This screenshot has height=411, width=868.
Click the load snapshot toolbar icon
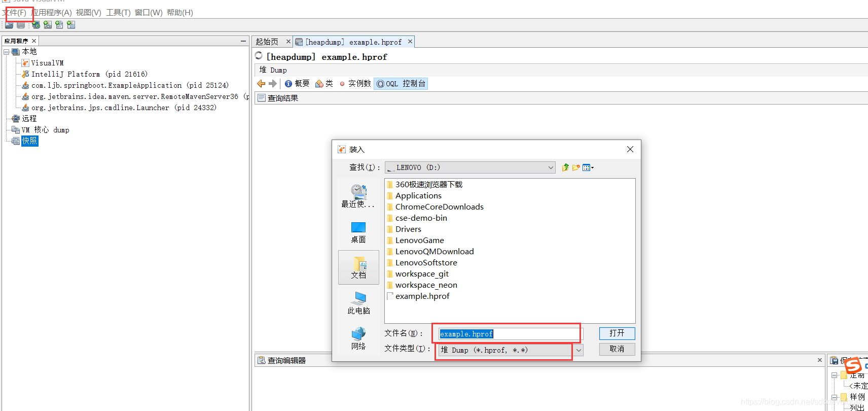[x=9, y=25]
